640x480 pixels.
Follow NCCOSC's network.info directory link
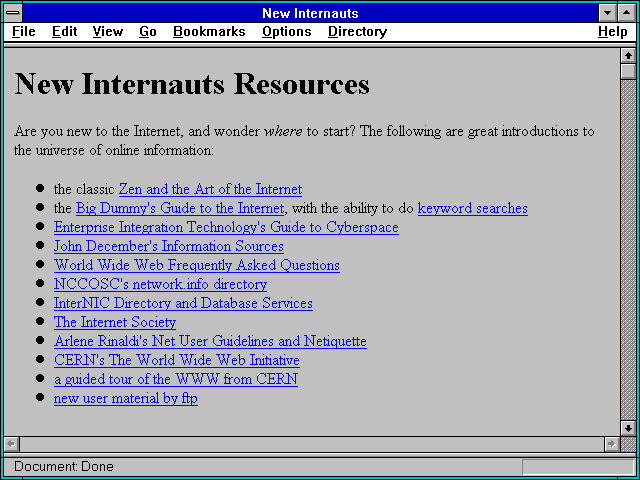click(160, 284)
